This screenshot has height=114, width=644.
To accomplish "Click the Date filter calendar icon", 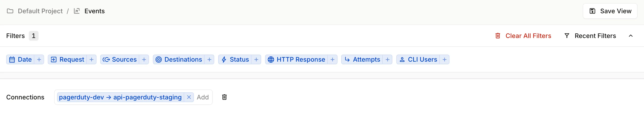I will [12, 60].
